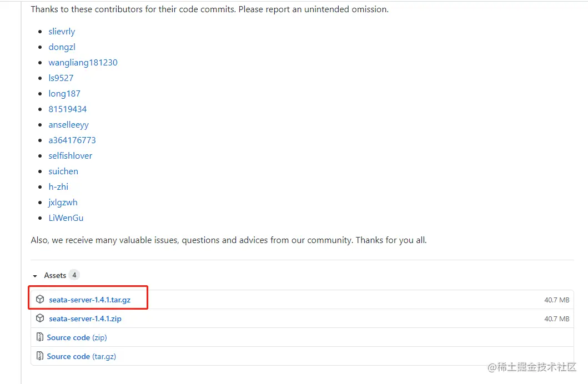Click package icon beside seata-server-1.4.1.tar.gz
This screenshot has height=384, width=588.
(x=40, y=300)
